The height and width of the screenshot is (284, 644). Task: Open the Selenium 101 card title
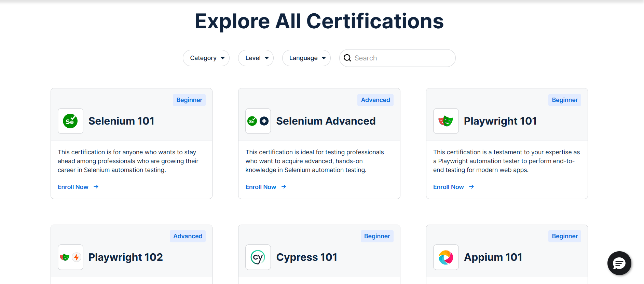tap(121, 121)
